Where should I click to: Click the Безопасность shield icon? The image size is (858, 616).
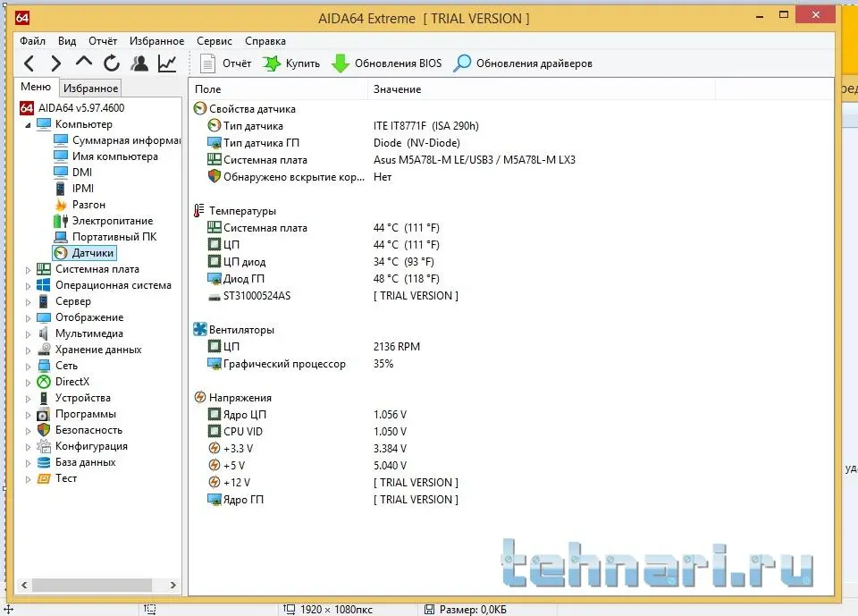tap(44, 430)
